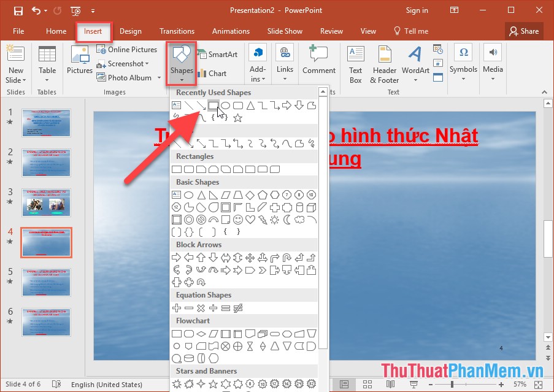Select the slide 2 thumbnail
This screenshot has width=554, height=392.
pos(46,163)
